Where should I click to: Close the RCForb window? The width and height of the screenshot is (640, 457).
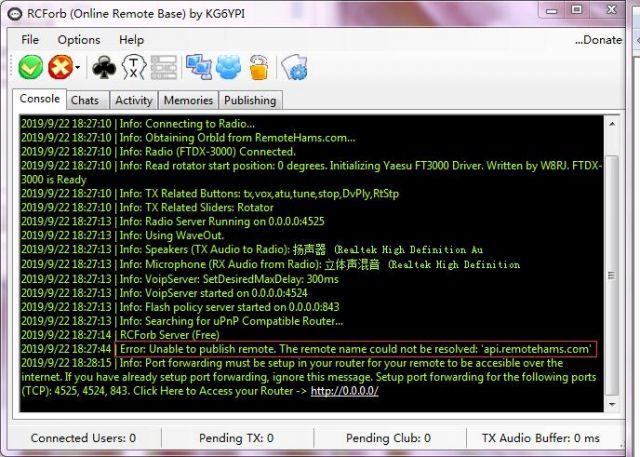point(611,10)
